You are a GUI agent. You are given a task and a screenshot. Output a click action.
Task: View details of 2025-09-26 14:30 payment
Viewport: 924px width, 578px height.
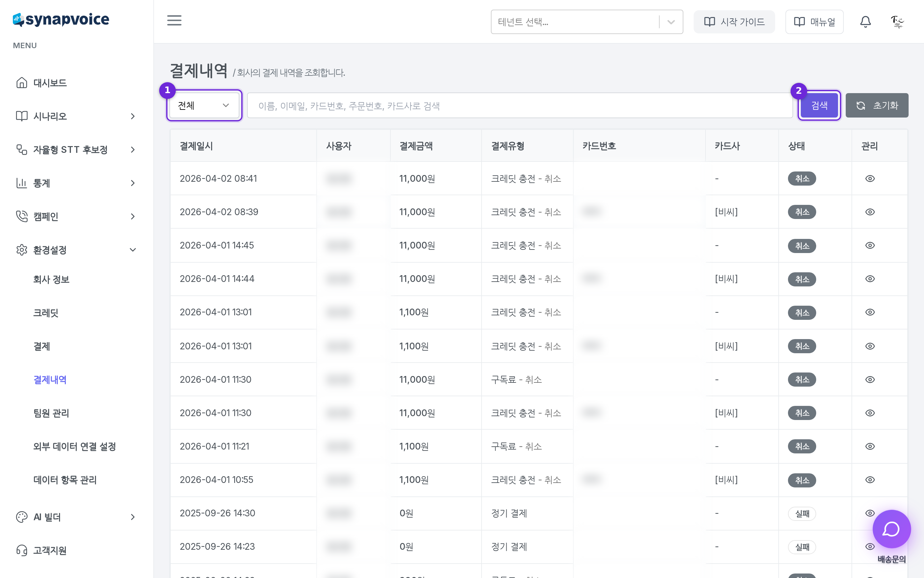[870, 513]
